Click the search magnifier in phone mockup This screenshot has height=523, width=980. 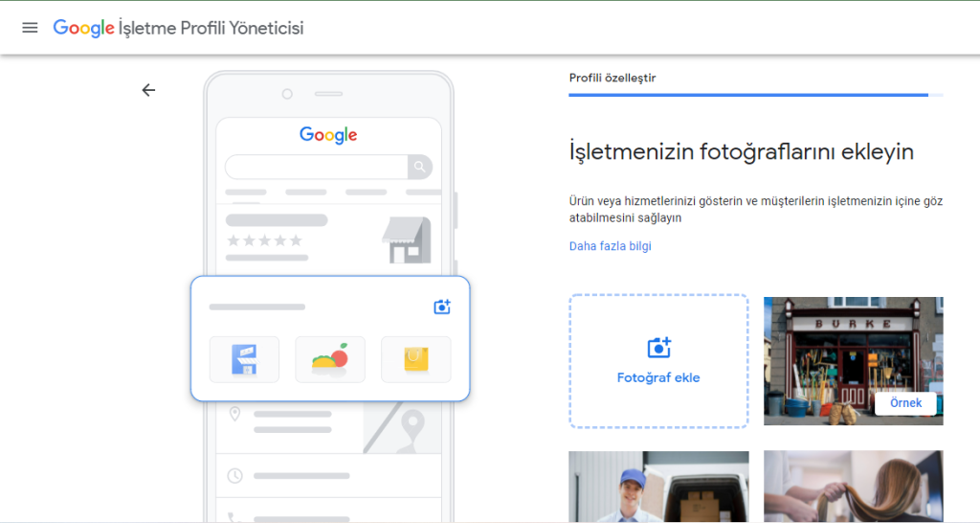(x=420, y=167)
